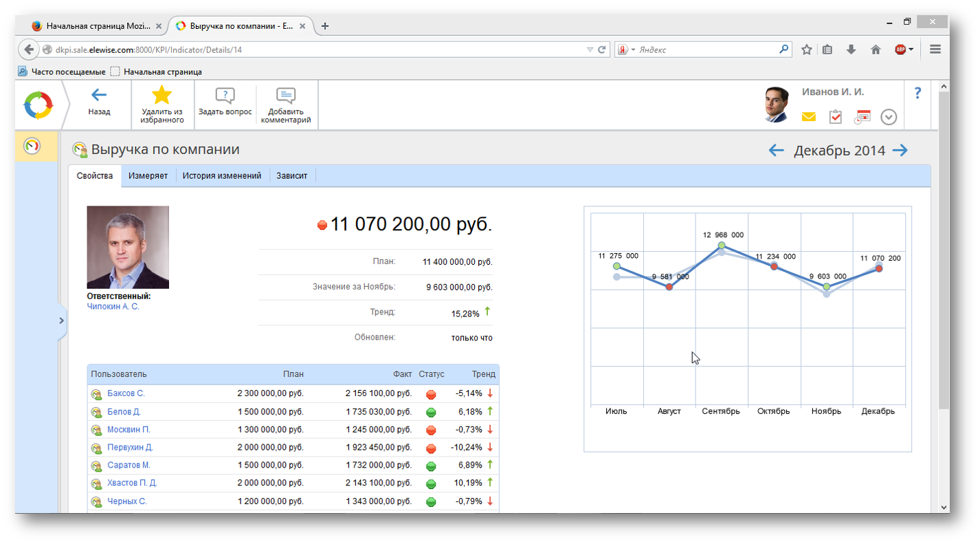Click the Декабрь 2014 period label

pos(839,151)
